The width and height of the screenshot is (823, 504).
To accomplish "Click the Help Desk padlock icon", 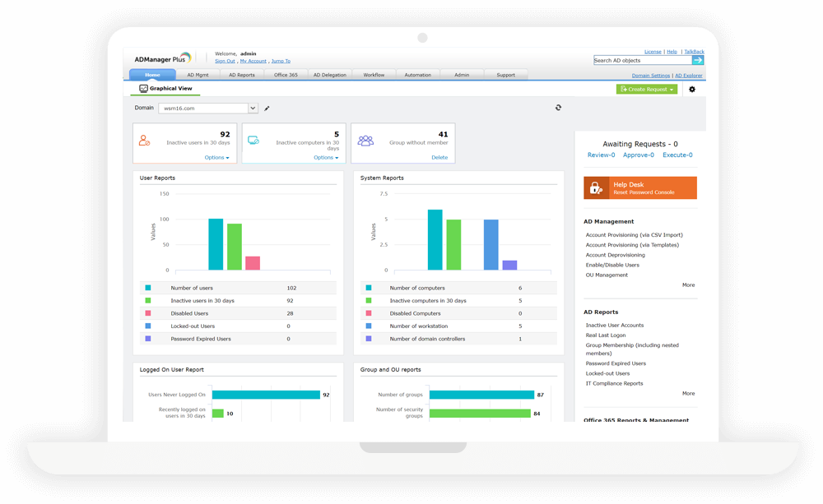I will pos(596,187).
